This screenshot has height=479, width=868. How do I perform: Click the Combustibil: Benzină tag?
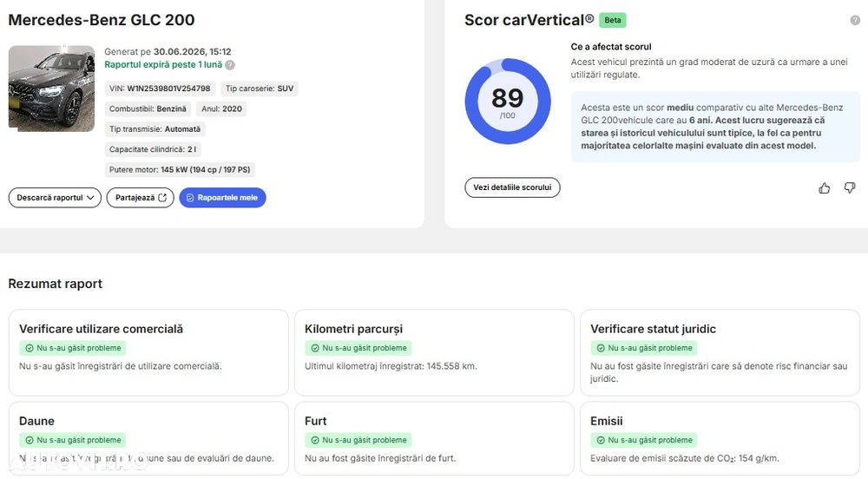(148, 109)
